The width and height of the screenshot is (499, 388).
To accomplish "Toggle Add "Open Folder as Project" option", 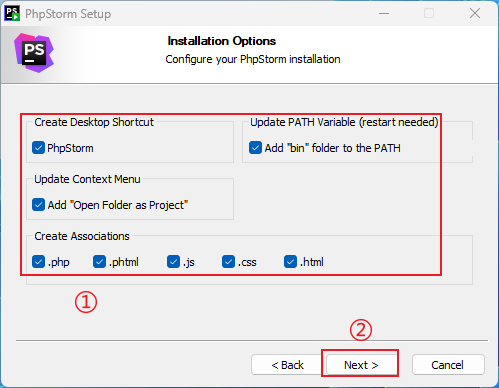I will coord(38,205).
